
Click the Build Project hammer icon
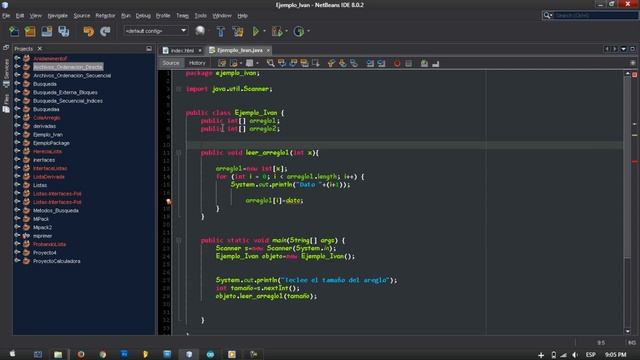[x=220, y=31]
